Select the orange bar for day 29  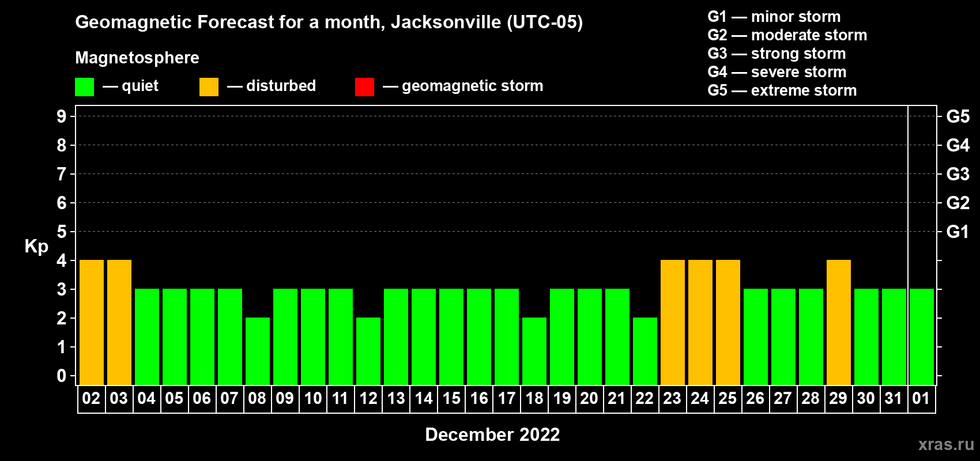click(x=839, y=322)
